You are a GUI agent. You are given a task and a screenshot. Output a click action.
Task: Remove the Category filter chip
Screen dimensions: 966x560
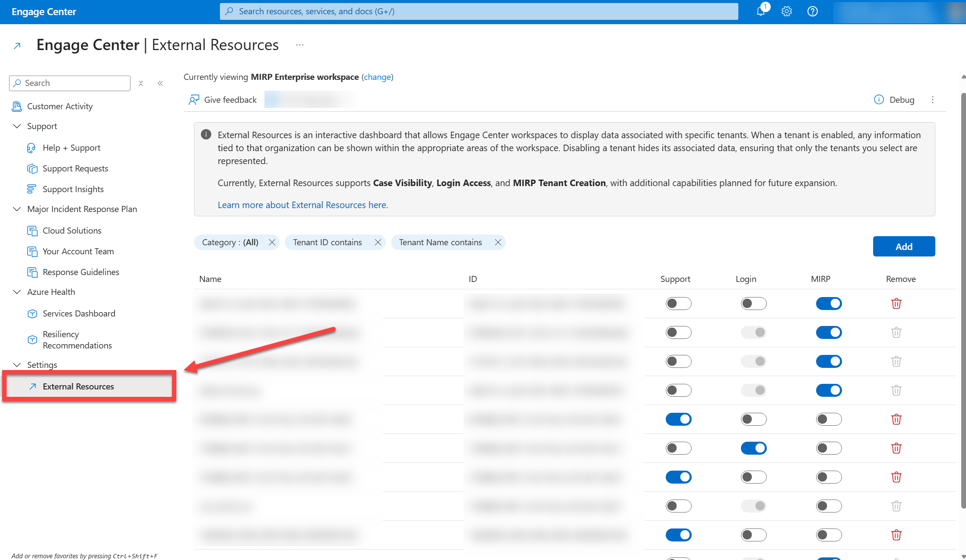272,242
